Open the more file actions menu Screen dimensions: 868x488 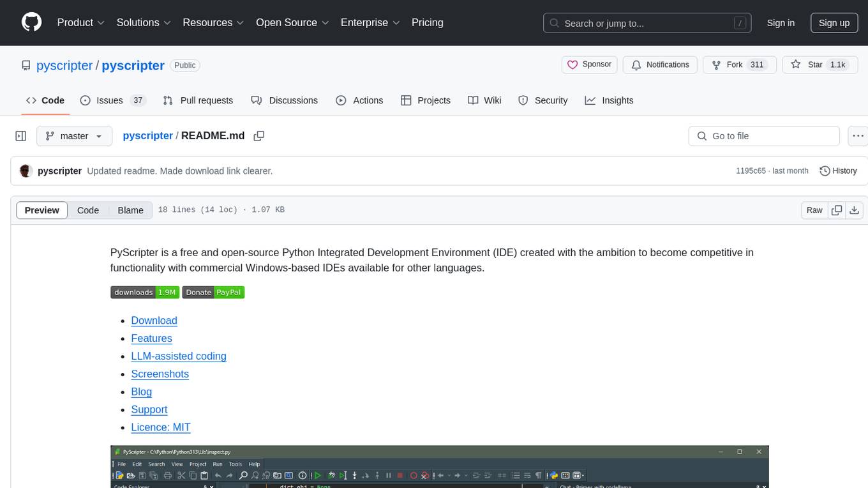pyautogui.click(x=858, y=136)
